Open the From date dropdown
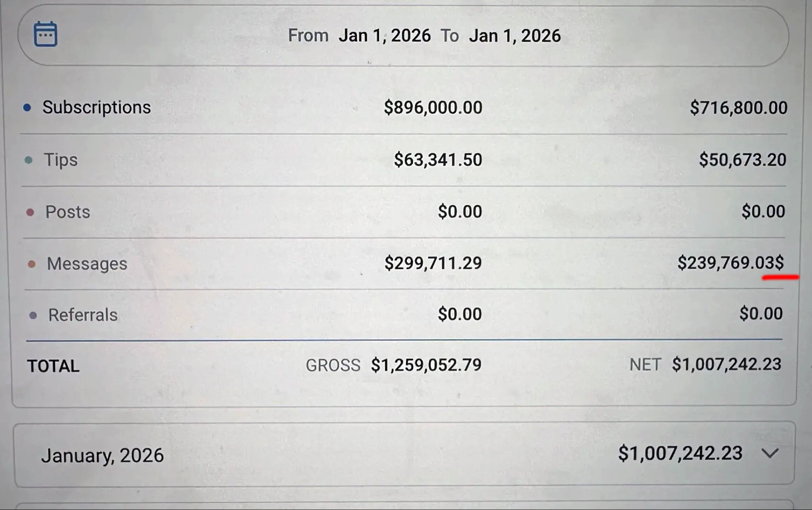 click(x=385, y=35)
